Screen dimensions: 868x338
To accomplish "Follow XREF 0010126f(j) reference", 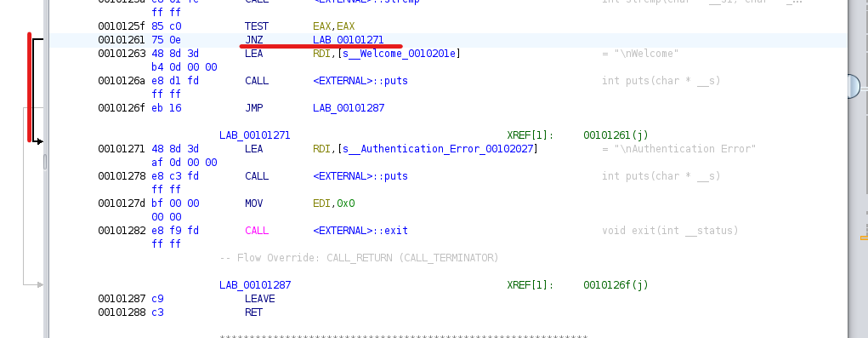I will tap(616, 285).
